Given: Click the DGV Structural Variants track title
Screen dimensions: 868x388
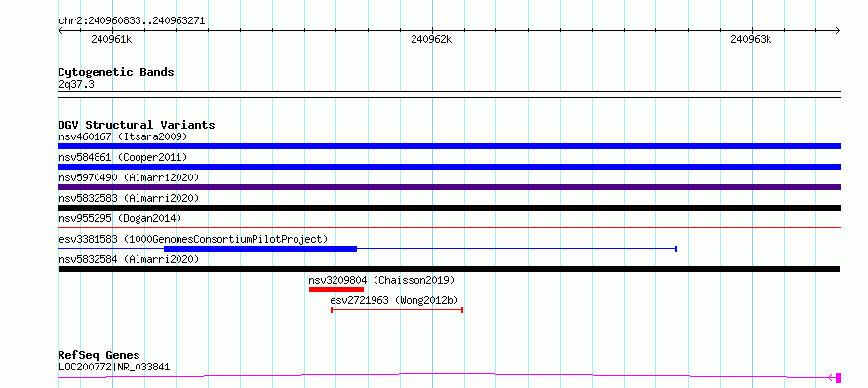Looking at the screenshot, I should point(137,125).
